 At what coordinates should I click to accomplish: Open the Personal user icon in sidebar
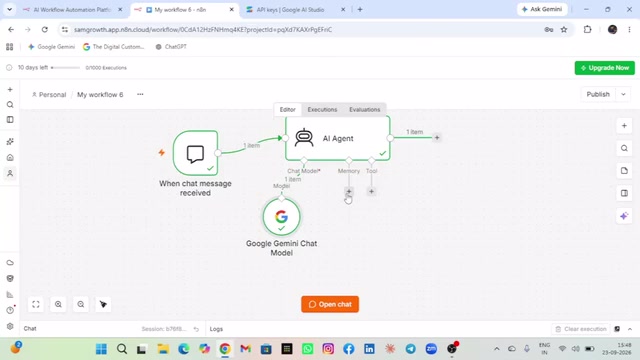point(10,173)
